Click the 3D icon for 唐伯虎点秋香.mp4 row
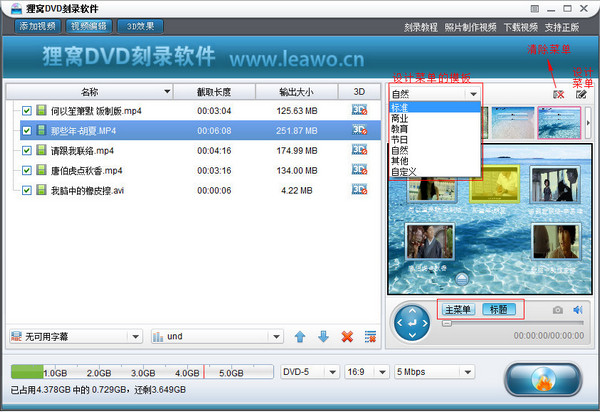This screenshot has width=600, height=412. point(359,170)
